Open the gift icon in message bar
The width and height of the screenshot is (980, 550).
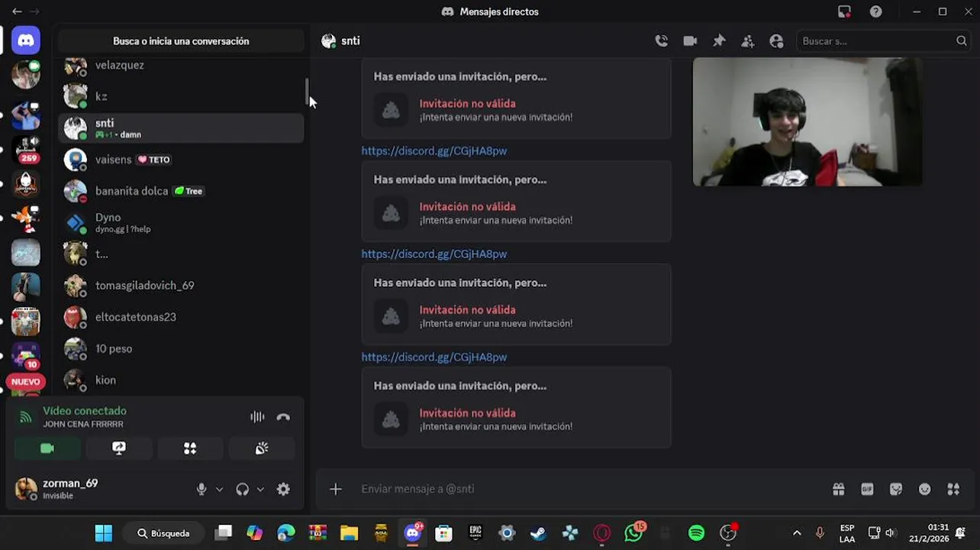click(x=839, y=490)
